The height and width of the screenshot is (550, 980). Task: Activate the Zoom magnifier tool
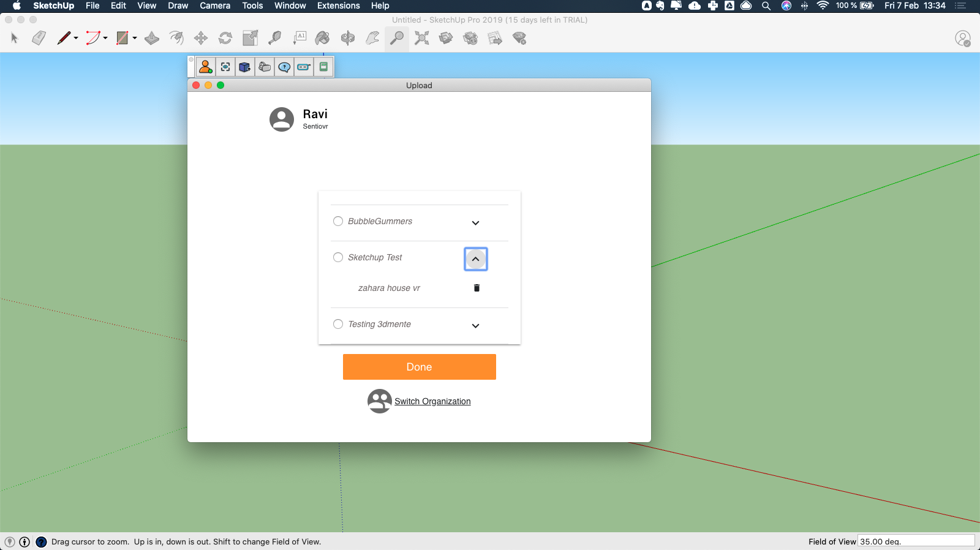[397, 38]
